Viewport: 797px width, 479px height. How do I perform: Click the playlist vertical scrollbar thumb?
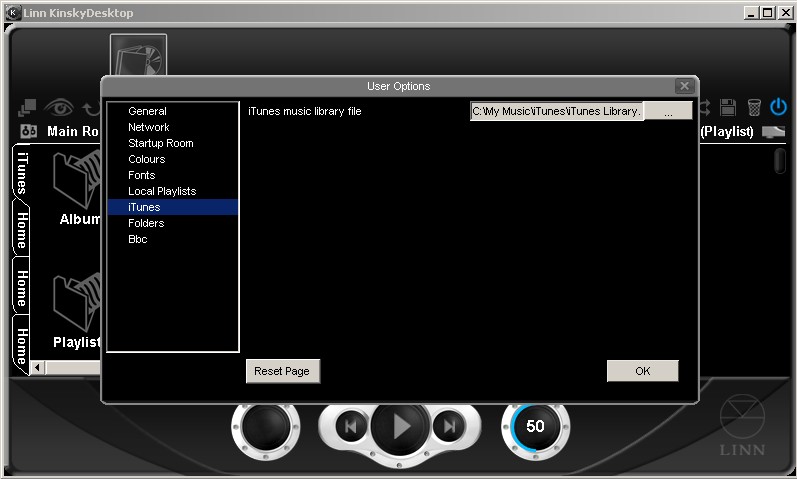pyautogui.click(x=780, y=160)
